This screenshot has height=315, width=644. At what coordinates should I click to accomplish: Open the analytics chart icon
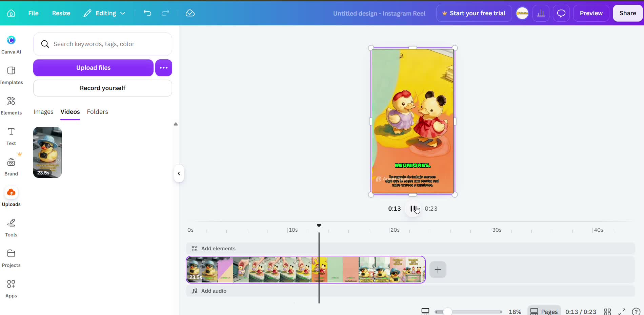tap(541, 13)
